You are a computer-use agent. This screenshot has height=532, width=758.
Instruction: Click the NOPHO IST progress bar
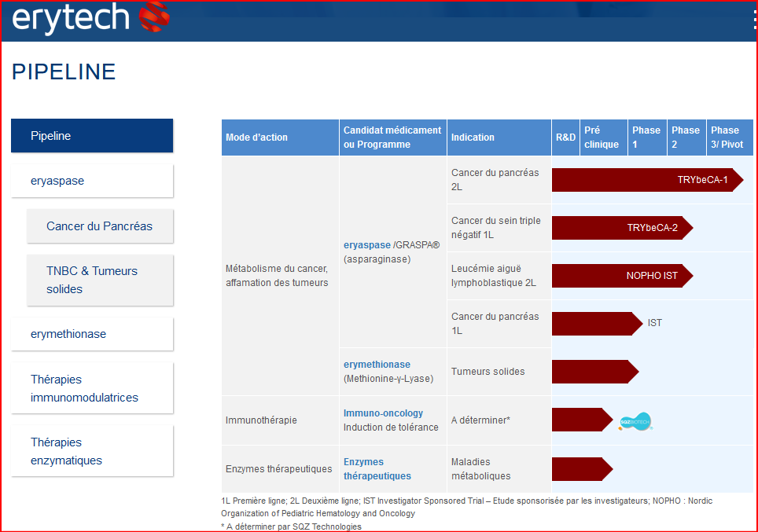click(x=623, y=275)
